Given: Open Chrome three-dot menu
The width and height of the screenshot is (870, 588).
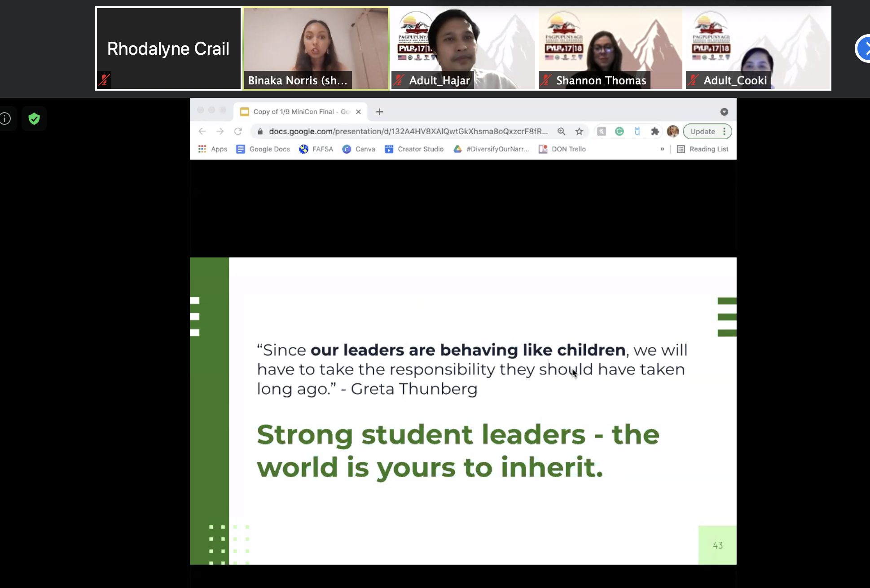Looking at the screenshot, I should coord(724,132).
